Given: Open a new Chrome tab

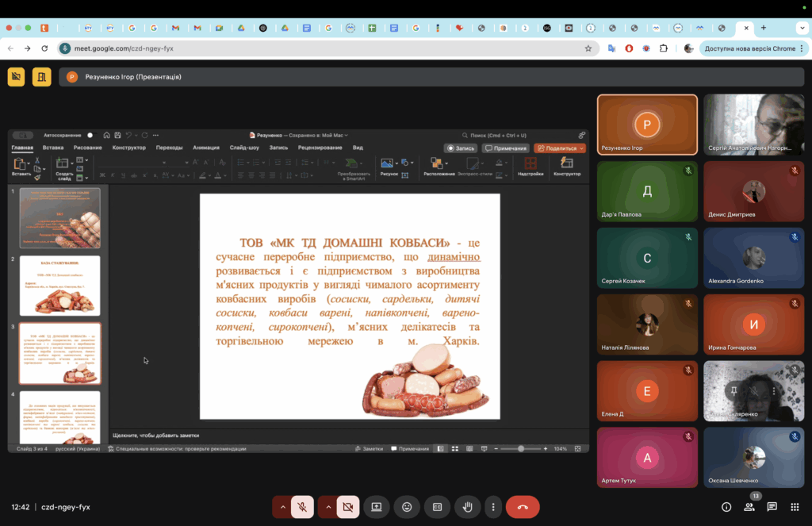Looking at the screenshot, I should tap(764, 28).
